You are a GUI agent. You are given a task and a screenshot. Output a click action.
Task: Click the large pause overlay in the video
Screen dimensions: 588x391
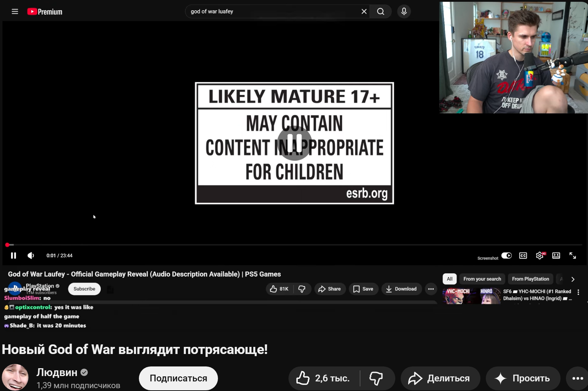(x=295, y=143)
